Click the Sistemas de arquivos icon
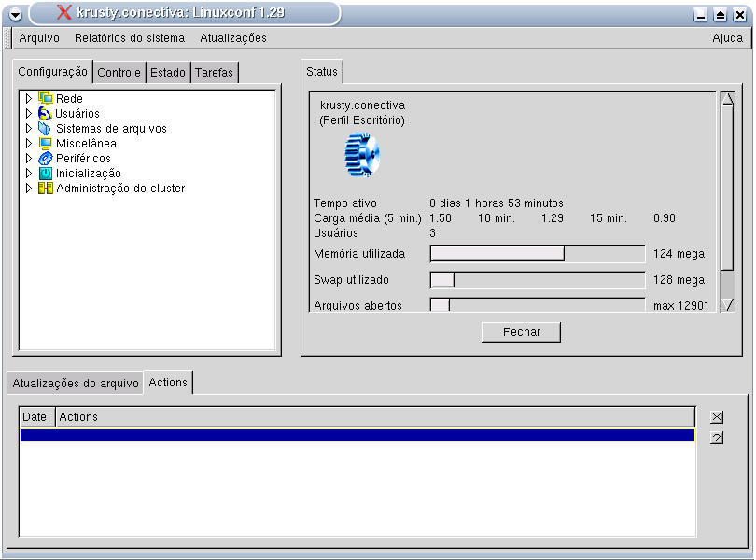The height and width of the screenshot is (560, 756). (x=45, y=128)
